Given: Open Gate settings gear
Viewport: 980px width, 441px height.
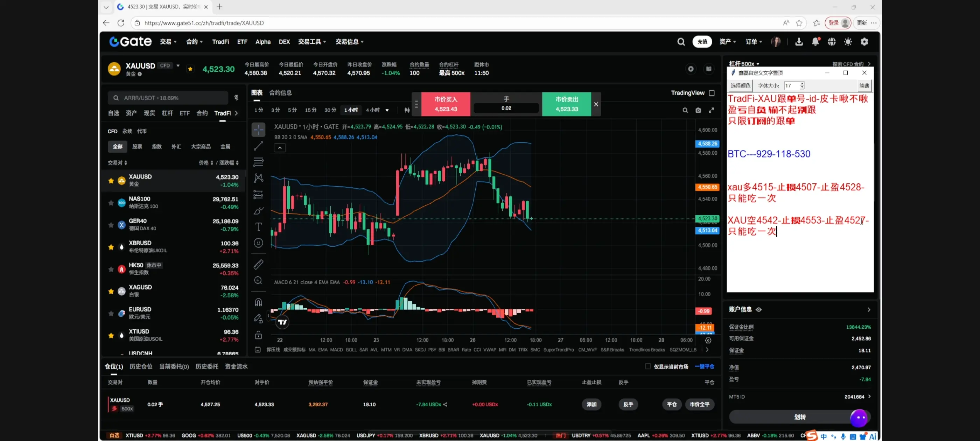Looking at the screenshot, I should [x=864, y=42].
